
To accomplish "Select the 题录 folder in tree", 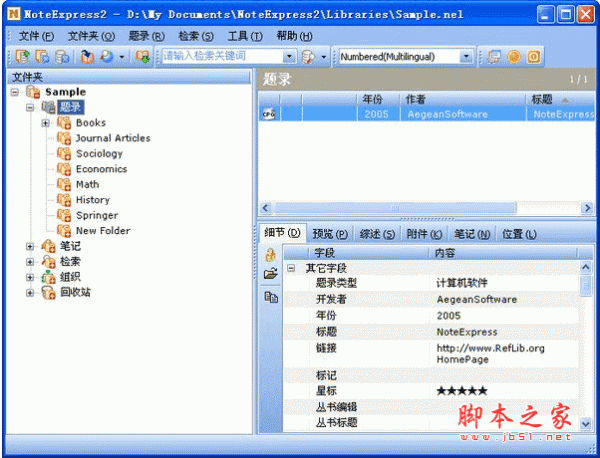I will pos(70,107).
